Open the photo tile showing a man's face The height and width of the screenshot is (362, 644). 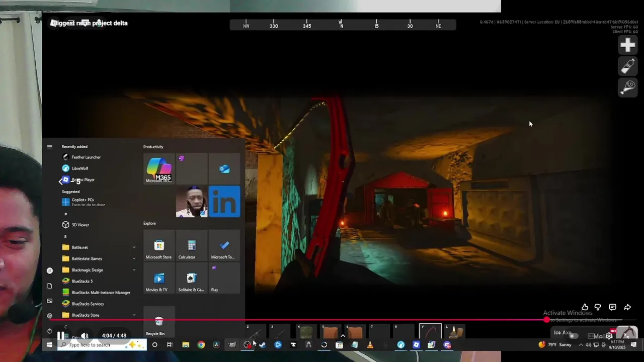tap(192, 202)
